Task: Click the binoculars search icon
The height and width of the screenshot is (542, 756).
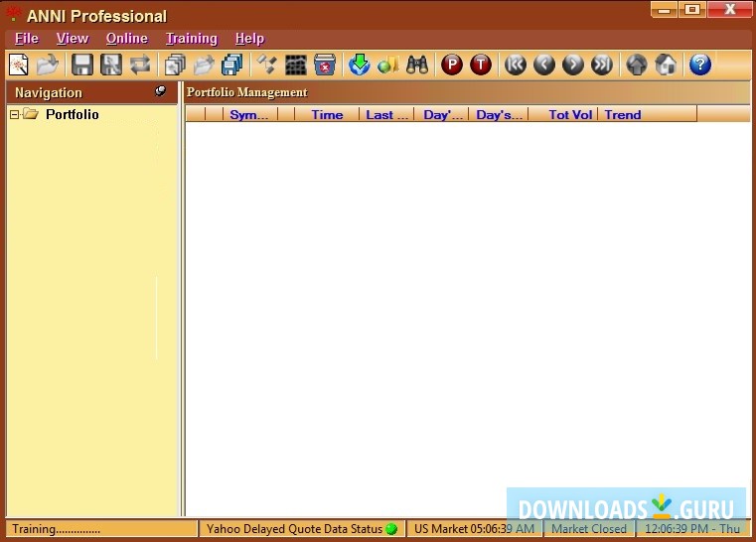Action: (417, 66)
